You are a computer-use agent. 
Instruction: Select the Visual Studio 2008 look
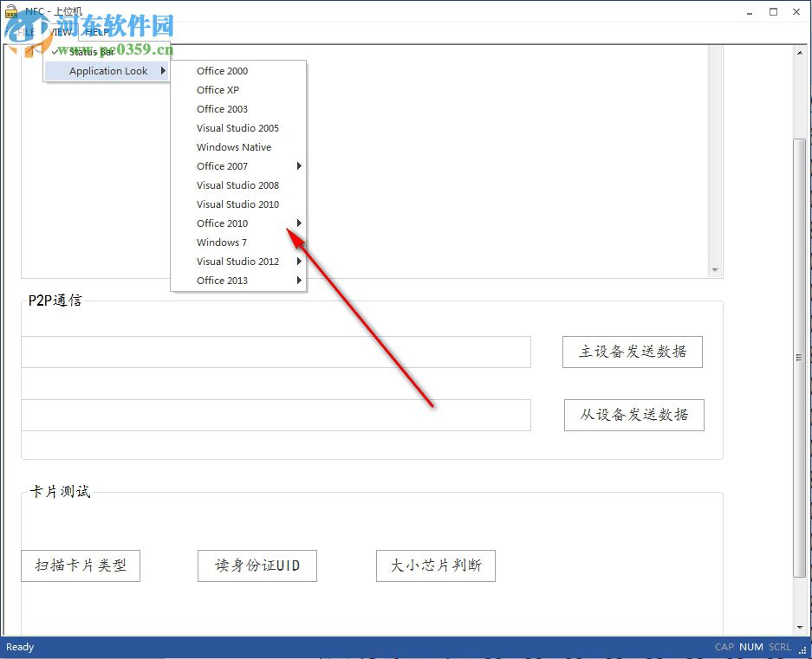click(238, 185)
